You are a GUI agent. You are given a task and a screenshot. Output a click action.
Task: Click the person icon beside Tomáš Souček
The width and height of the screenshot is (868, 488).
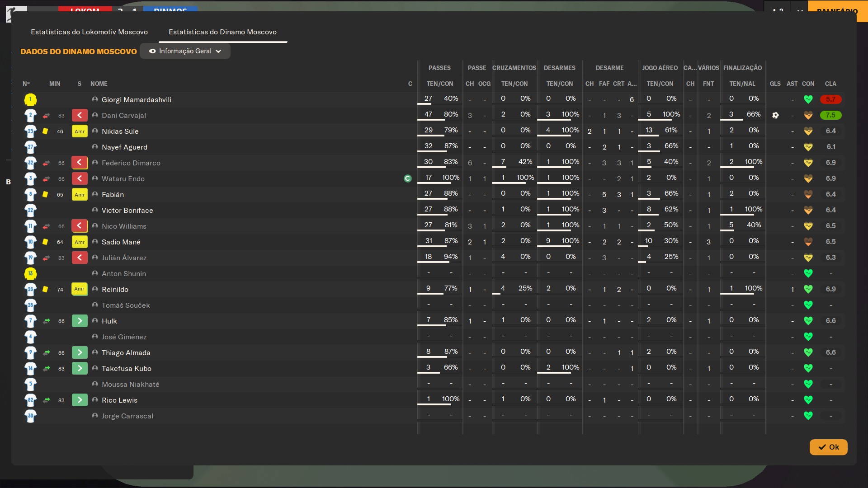click(x=95, y=305)
